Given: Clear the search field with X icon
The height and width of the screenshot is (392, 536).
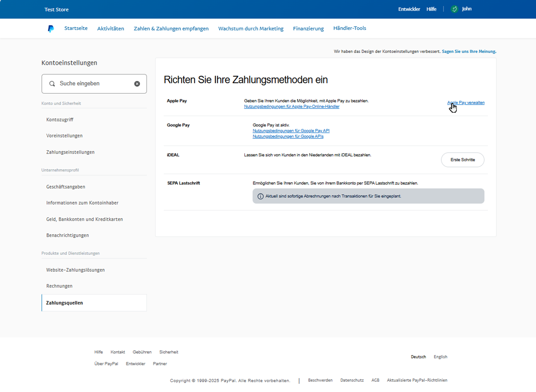Looking at the screenshot, I should [x=137, y=84].
